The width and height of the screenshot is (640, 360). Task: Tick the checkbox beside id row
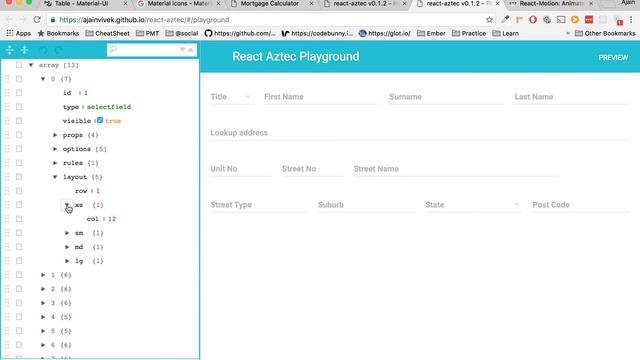19,93
